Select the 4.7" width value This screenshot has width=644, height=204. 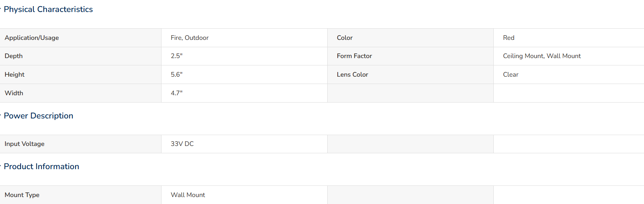point(177,93)
